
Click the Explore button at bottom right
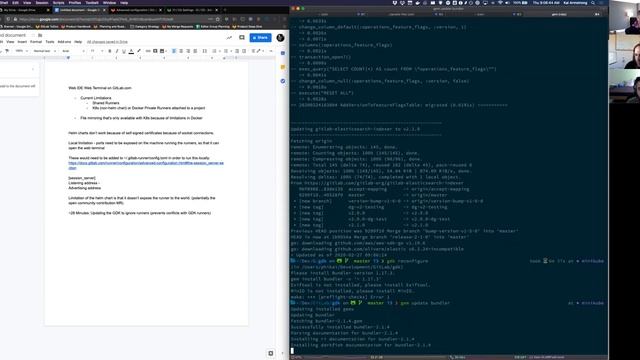point(271,353)
